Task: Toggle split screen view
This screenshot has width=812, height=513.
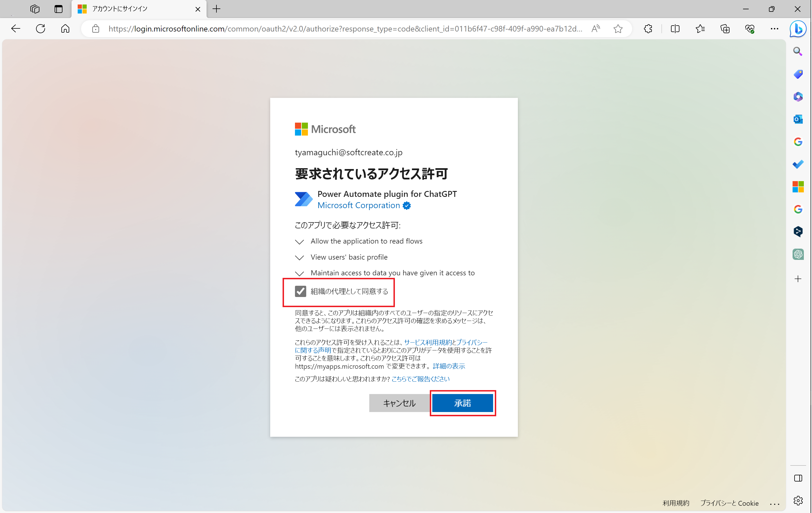Action: tap(675, 29)
